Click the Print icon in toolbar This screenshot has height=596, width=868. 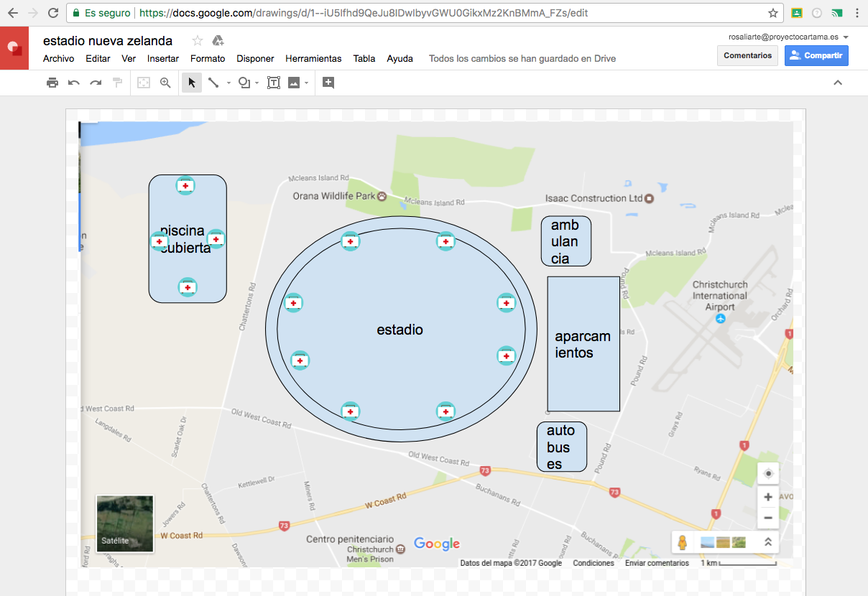pos(52,83)
